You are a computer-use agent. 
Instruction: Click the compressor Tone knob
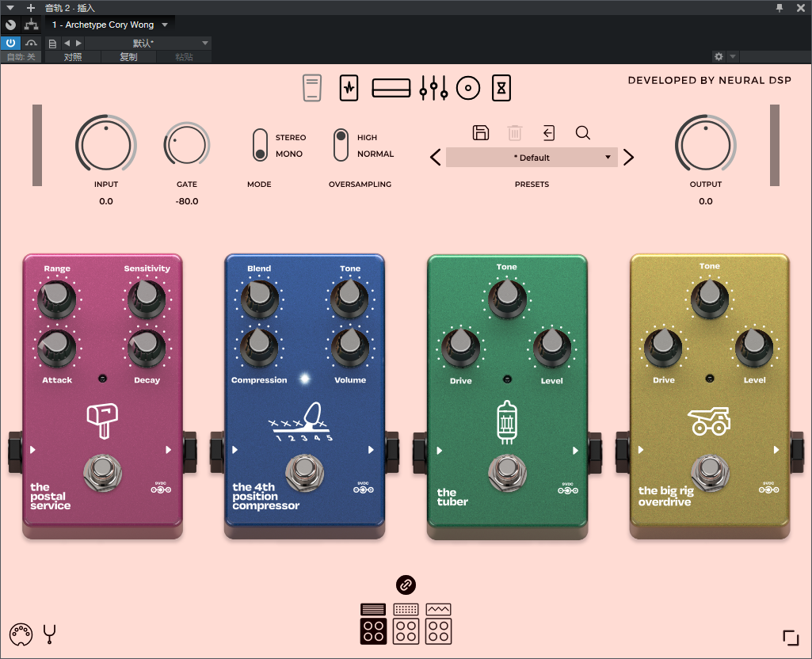tap(349, 299)
